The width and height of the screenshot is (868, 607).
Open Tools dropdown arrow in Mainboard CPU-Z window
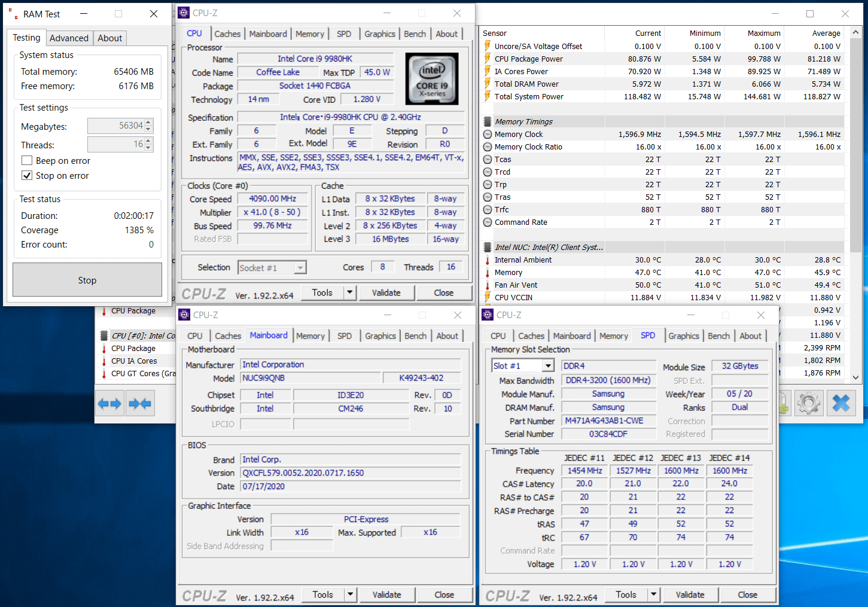click(351, 595)
